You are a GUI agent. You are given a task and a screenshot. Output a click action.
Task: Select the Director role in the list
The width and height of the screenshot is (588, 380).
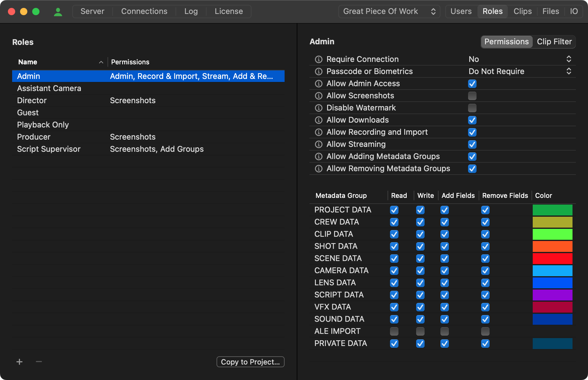[32, 100]
